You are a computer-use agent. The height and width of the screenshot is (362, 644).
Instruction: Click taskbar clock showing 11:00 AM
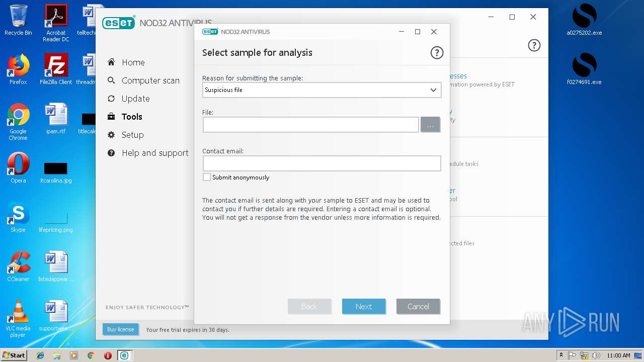[x=618, y=355]
